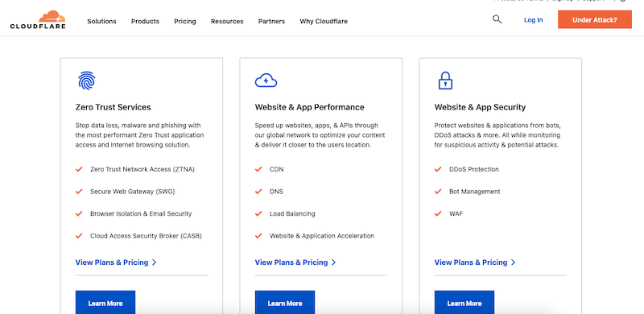Click chevron after Security View Plans & Pricing
Viewport: 644px width, 314px height.
(x=514, y=262)
